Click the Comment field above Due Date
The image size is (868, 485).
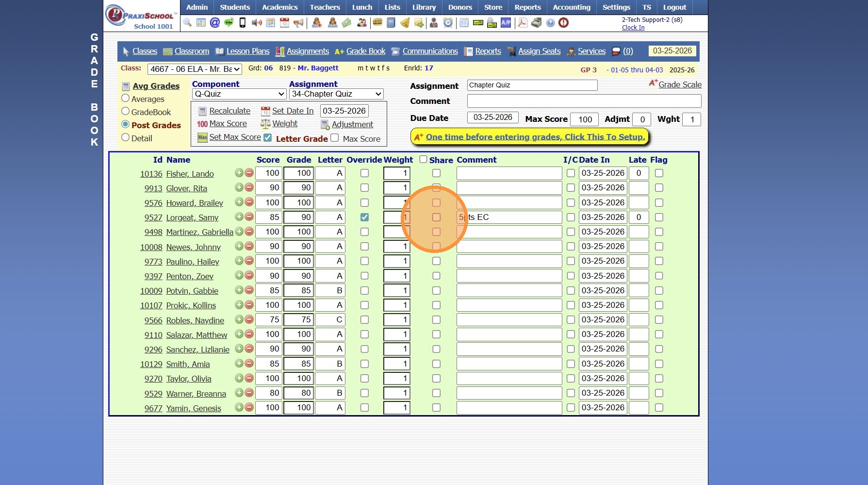(584, 101)
